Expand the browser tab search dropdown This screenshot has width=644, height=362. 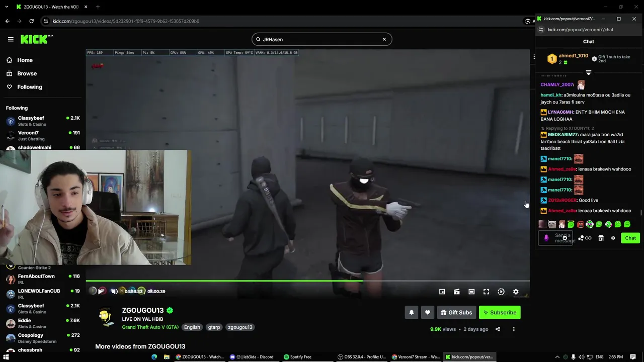point(7,7)
